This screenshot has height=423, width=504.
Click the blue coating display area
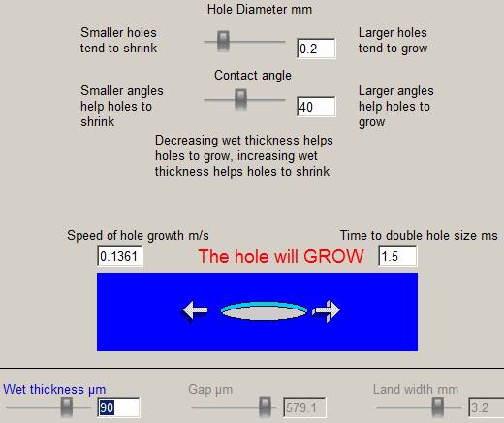(x=257, y=311)
